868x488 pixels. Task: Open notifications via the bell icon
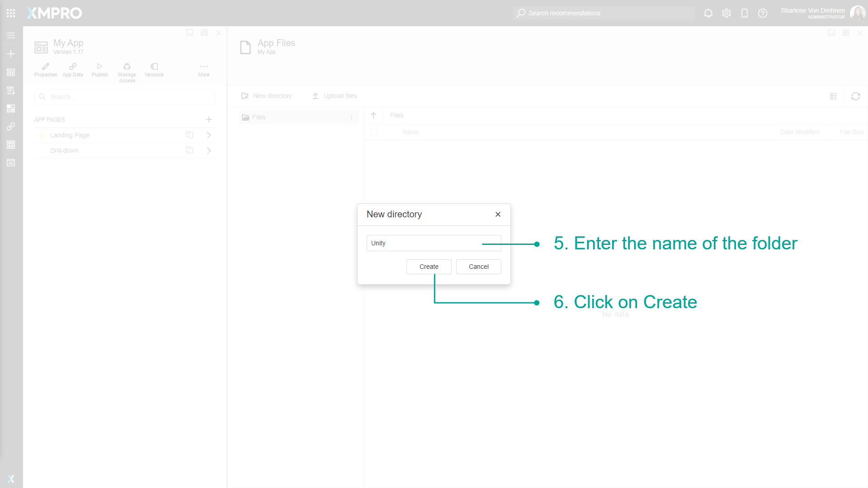708,13
